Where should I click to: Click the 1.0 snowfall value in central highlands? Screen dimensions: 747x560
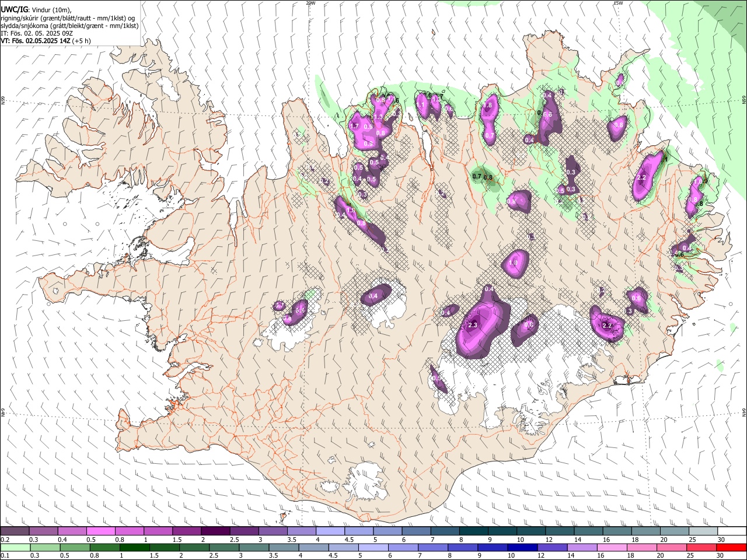[x=514, y=263]
